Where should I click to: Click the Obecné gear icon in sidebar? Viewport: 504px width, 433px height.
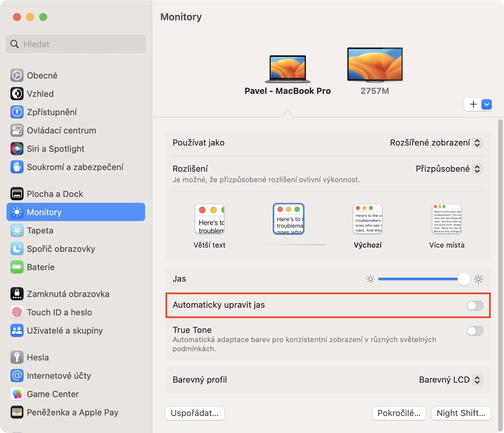[17, 76]
